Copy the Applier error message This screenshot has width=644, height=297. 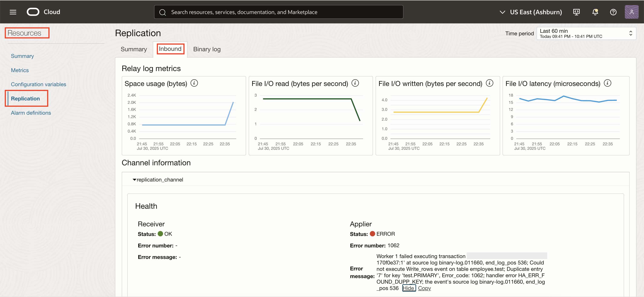pyautogui.click(x=424, y=288)
